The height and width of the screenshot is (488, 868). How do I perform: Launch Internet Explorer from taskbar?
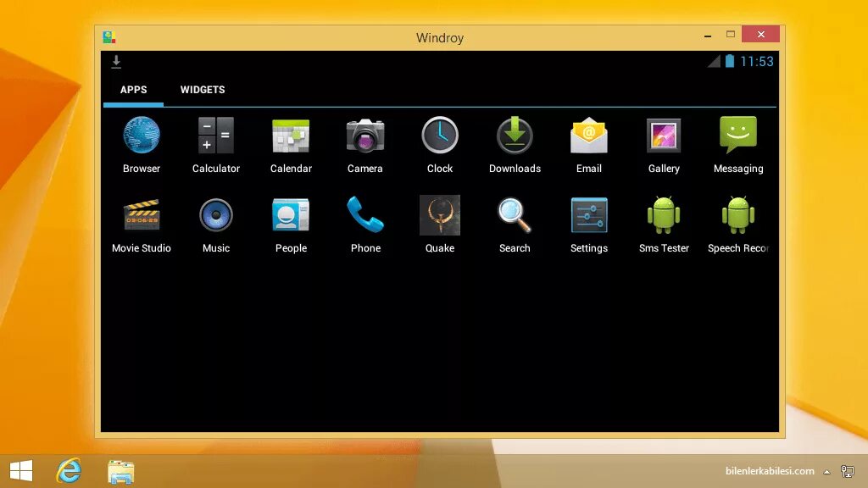69,471
